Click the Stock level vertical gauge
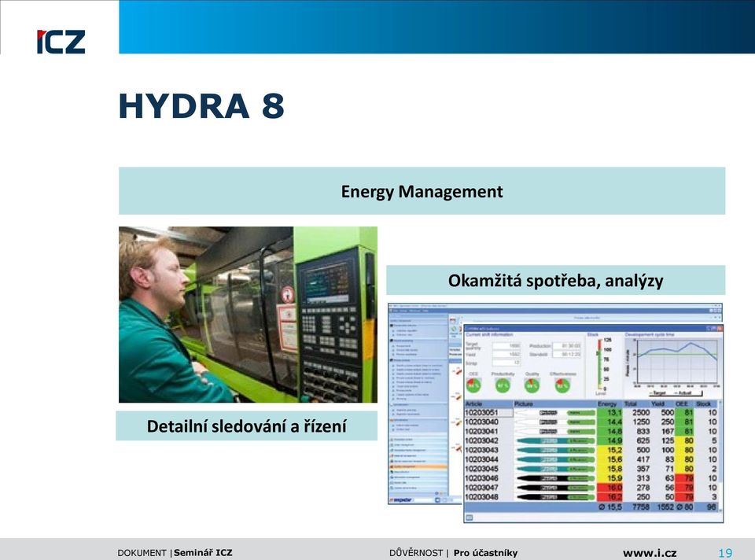755x560 pixels. pyautogui.click(x=599, y=364)
